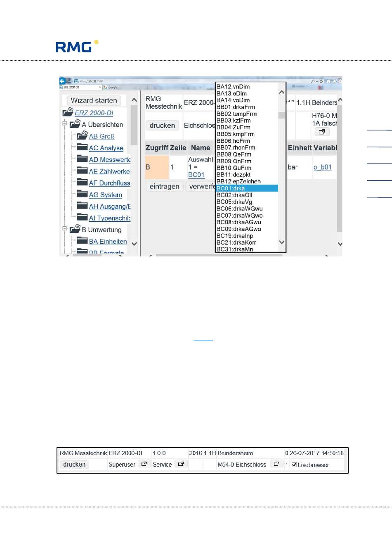Click the Wizard starten button
This screenshot has height=555, width=392.
point(94,100)
